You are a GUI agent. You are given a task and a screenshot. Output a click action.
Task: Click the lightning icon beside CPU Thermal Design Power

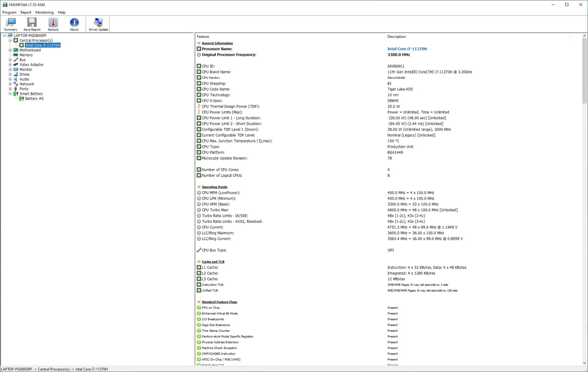point(199,106)
